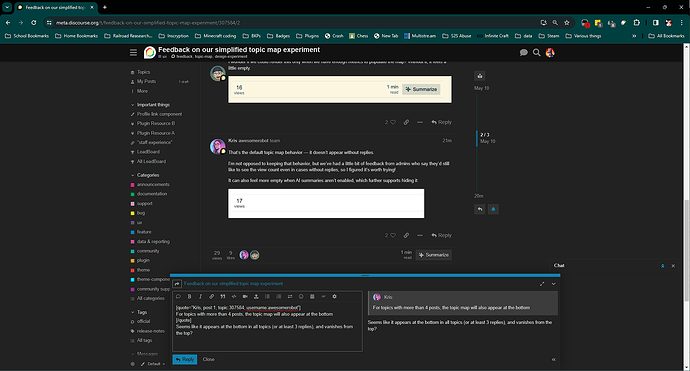
Task: Click timeline topic admin wrench button
Action: (x=480, y=76)
